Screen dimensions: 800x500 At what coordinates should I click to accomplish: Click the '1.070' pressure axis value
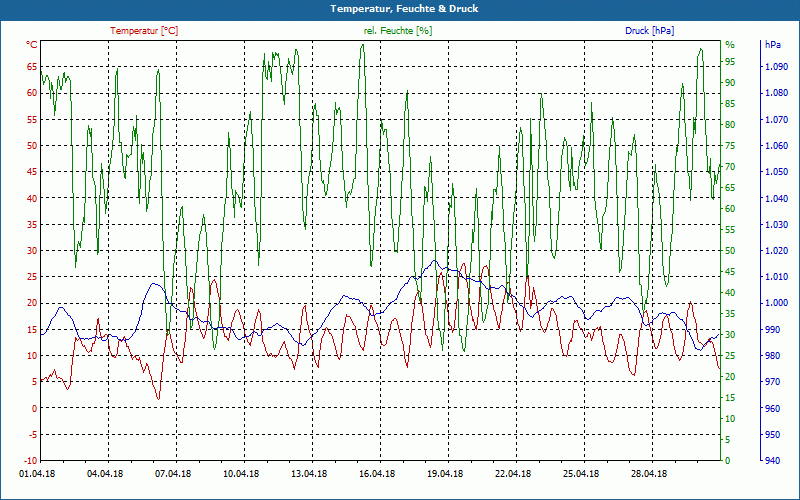(777, 119)
